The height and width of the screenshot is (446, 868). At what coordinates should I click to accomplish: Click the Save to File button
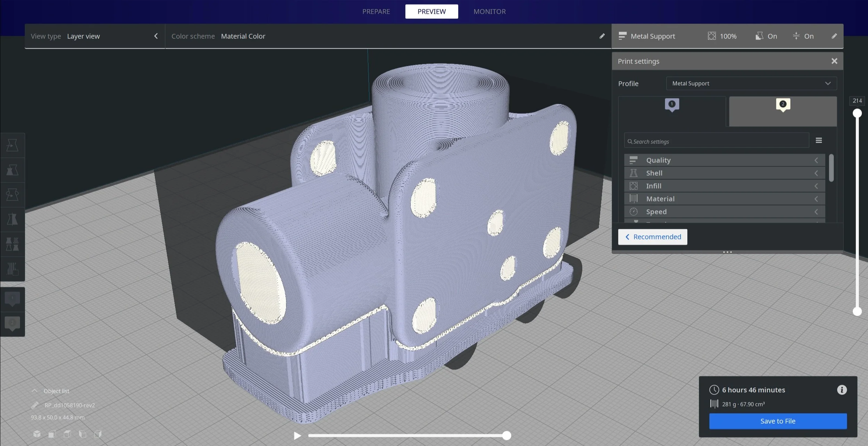pyautogui.click(x=778, y=421)
